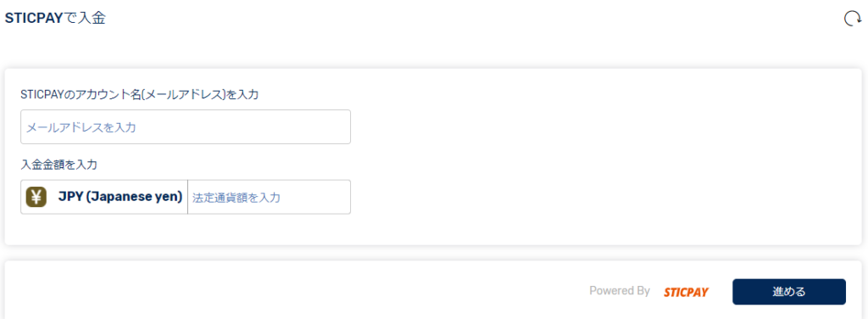This screenshot has height=319, width=868.
Task: Click the word yen in the currency label
Action: pos(169,198)
